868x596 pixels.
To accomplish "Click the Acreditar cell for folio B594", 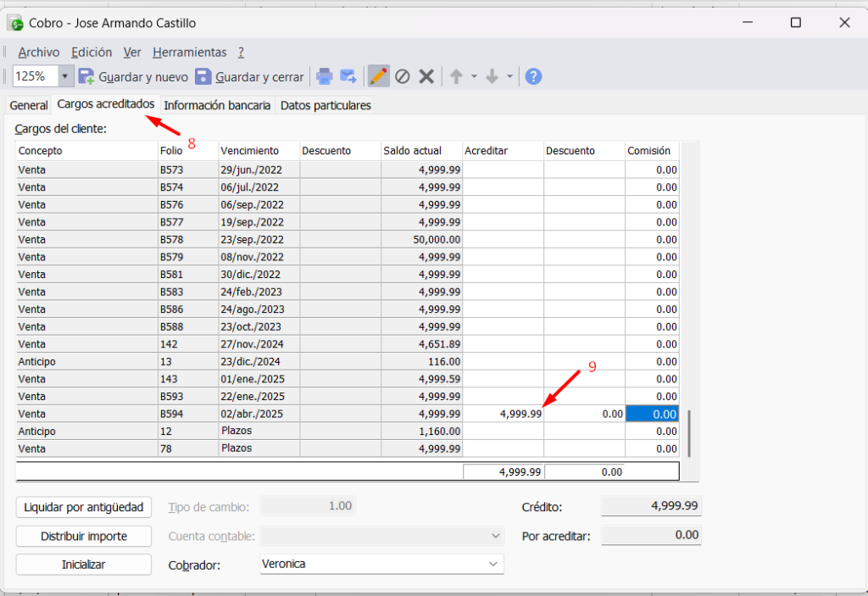I will [504, 414].
